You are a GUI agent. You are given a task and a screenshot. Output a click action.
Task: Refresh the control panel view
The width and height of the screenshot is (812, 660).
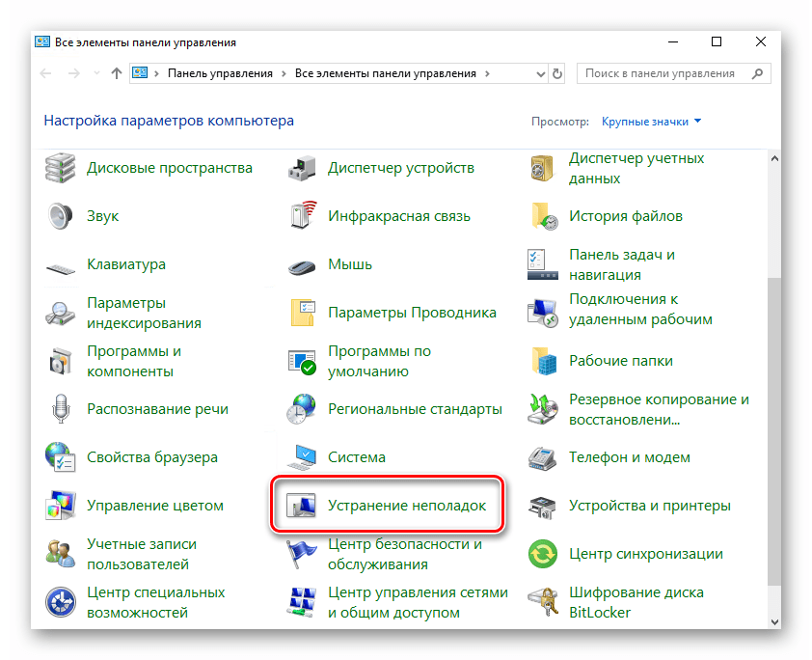coord(557,73)
